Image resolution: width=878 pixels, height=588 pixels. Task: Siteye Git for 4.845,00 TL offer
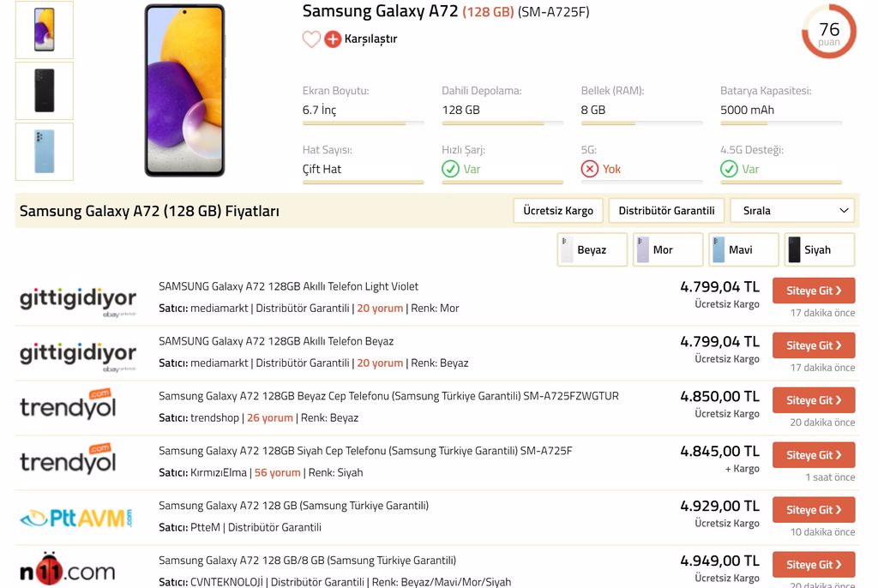(814, 455)
